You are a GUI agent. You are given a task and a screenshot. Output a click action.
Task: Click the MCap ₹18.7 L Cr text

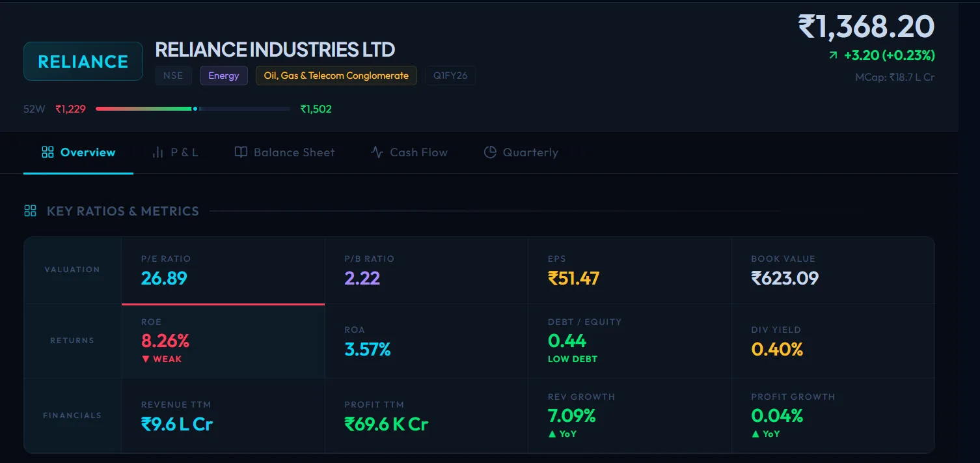[x=895, y=77]
